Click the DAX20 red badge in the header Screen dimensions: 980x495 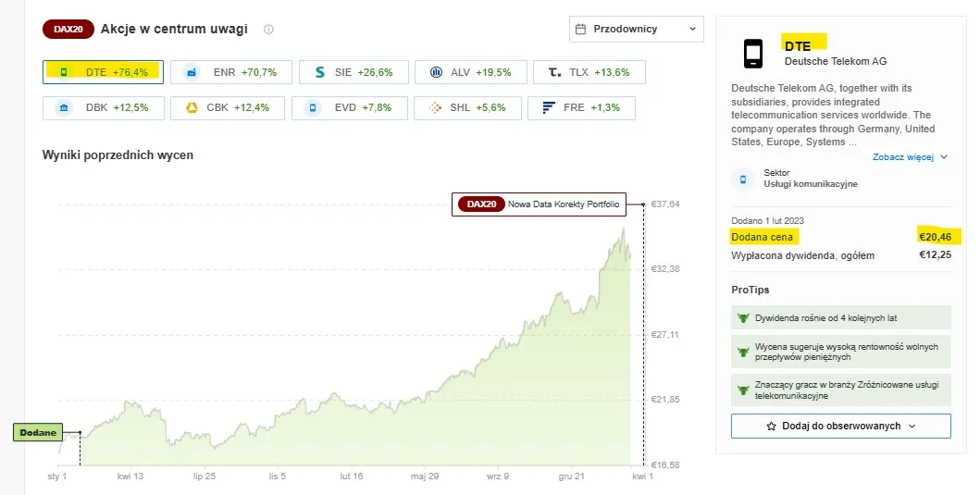68,30
